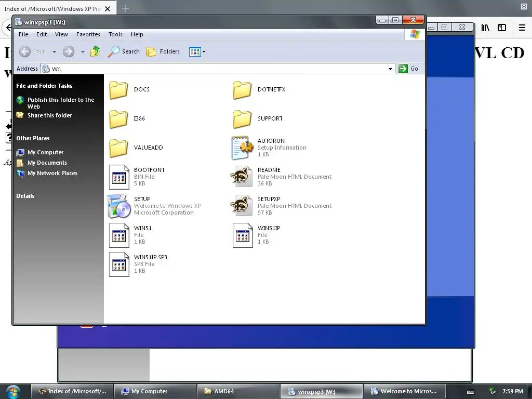Viewport: 532px width, 399px height.
Task: Open the Views icon menu
Action: pos(197,52)
